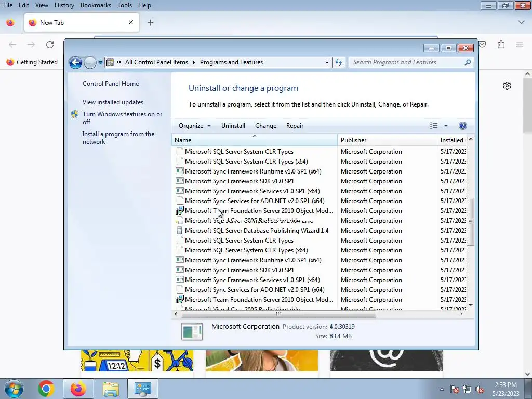This screenshot has width=532, height=399.
Task: Click the forward arrow in the Control Panel window
Action: (x=90, y=62)
